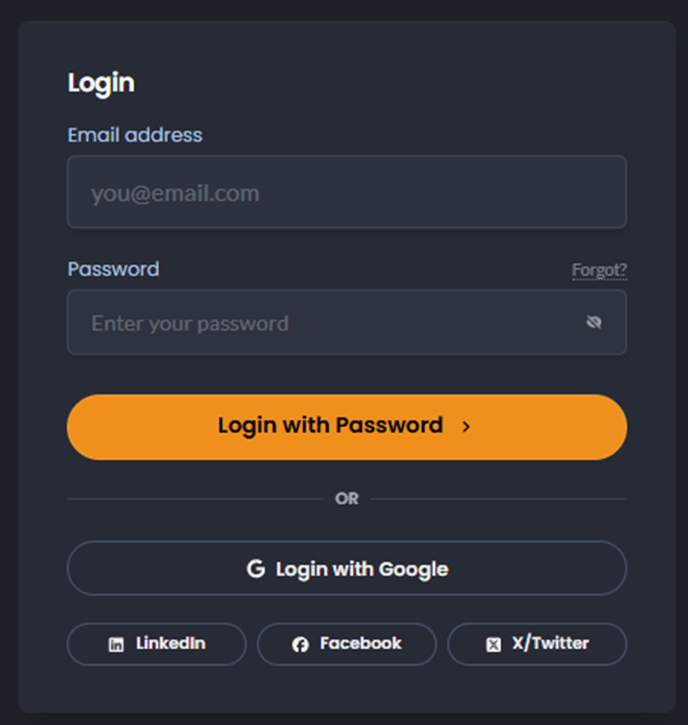Click the X logo icon
This screenshot has height=725, width=688.
pyautogui.click(x=493, y=644)
